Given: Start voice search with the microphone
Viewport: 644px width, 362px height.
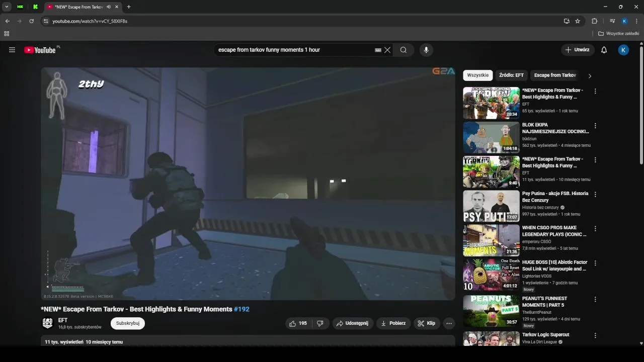Looking at the screenshot, I should point(426,50).
